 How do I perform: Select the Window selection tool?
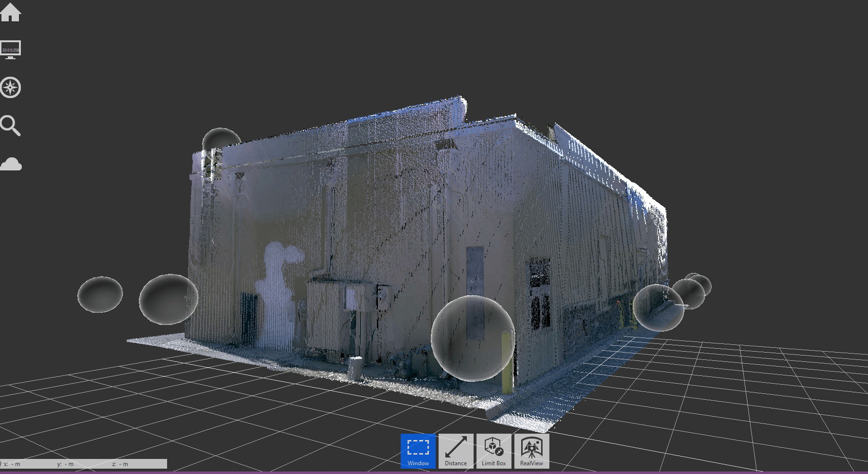click(x=418, y=451)
